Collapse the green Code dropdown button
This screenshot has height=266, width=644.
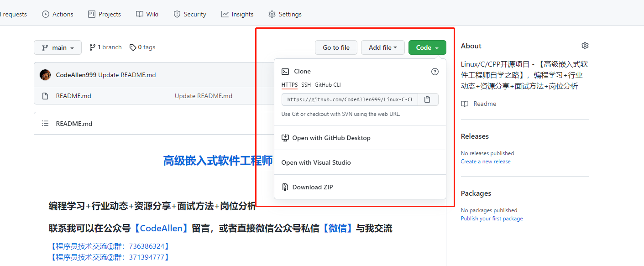click(x=427, y=47)
